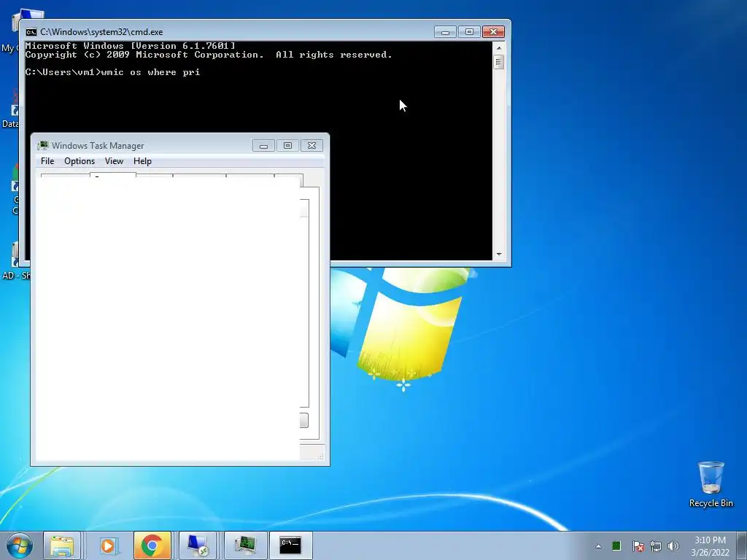Click the green Task Manager CPU tray icon
This screenshot has height=560, width=747.
click(x=616, y=545)
